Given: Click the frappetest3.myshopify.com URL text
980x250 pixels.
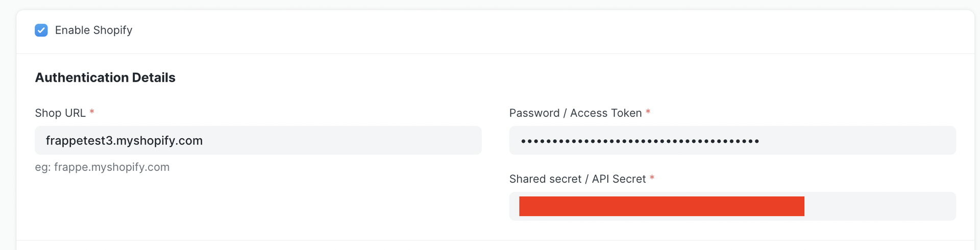Looking at the screenshot, I should click(x=124, y=141).
